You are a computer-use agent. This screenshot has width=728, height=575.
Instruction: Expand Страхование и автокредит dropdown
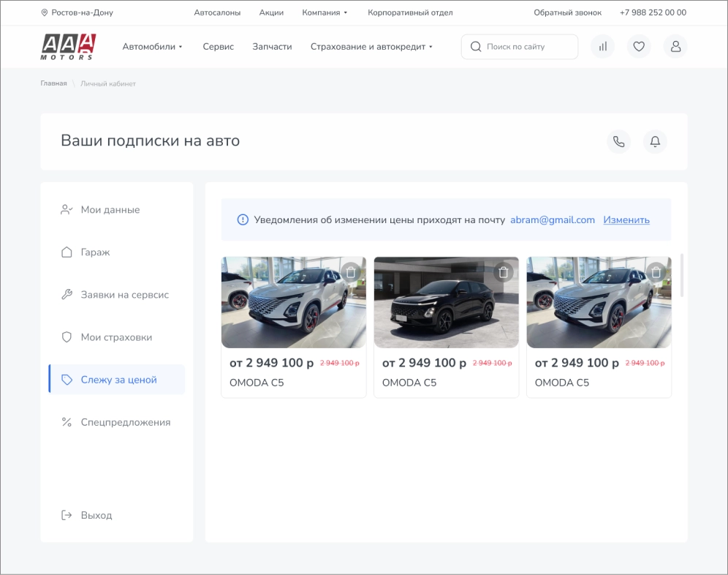[371, 47]
